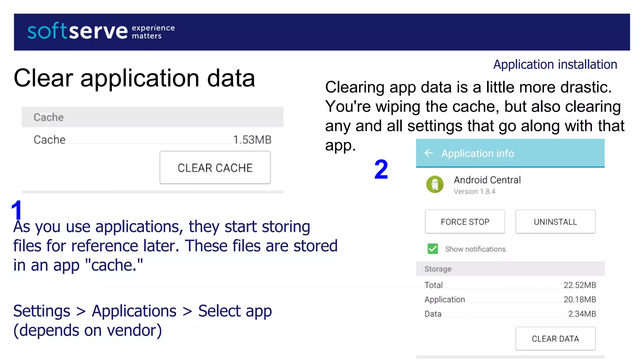Click the Application 20.18MB value
644x362 pixels.
580,299
